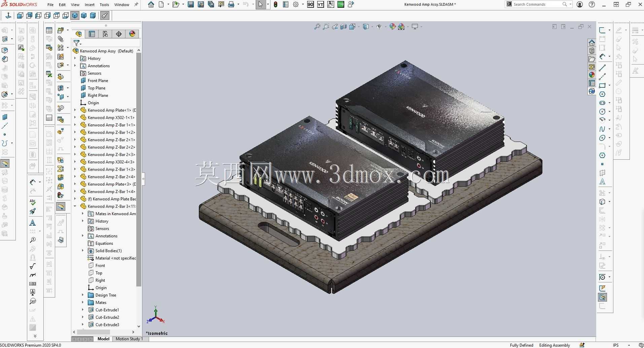
Task: Open Apply Scene icon in view toolbar
Action: point(401,27)
